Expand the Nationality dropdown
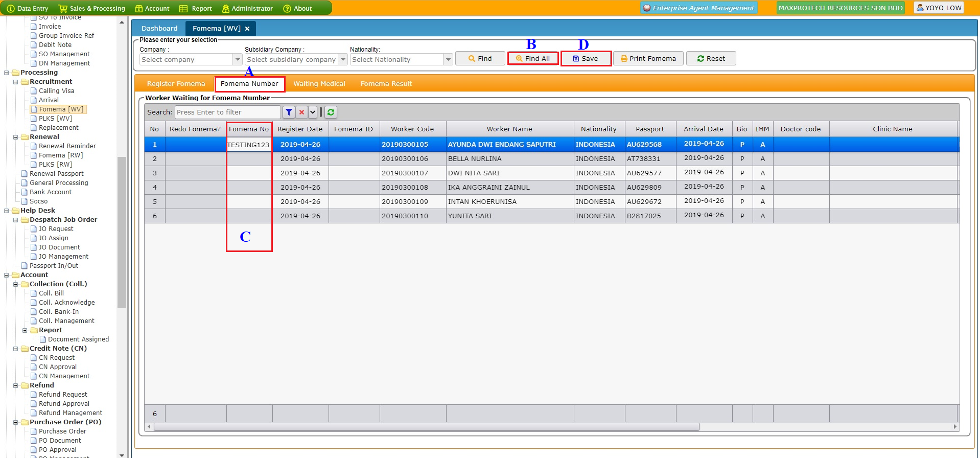This screenshot has width=980, height=458. [x=448, y=60]
